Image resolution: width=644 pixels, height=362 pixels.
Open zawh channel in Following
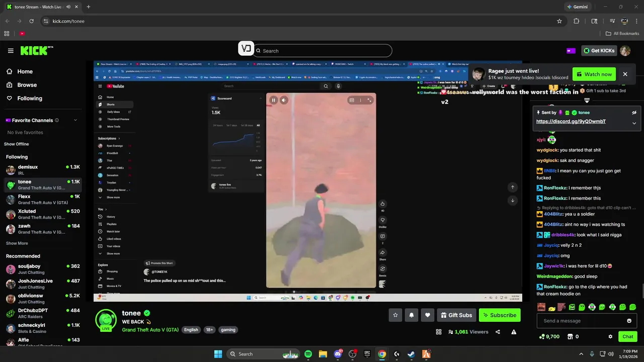pyautogui.click(x=43, y=229)
